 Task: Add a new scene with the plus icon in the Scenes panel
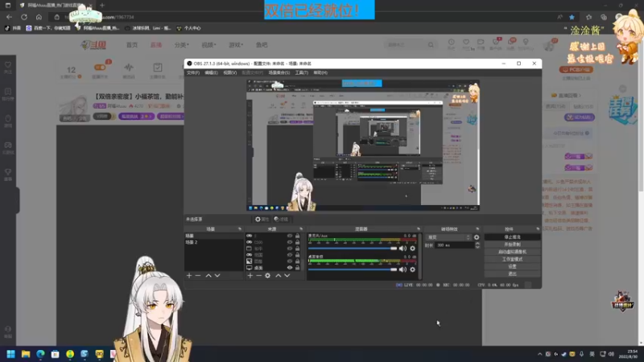pos(189,275)
